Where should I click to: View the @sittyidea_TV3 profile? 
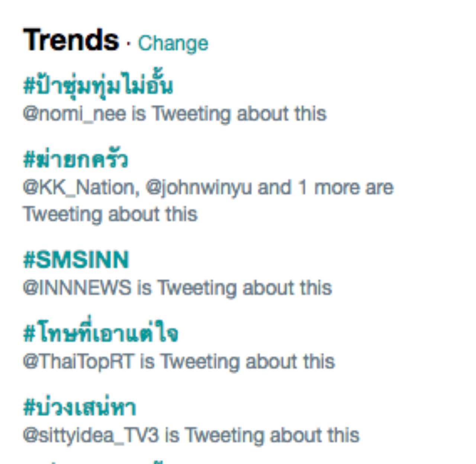click(x=91, y=435)
